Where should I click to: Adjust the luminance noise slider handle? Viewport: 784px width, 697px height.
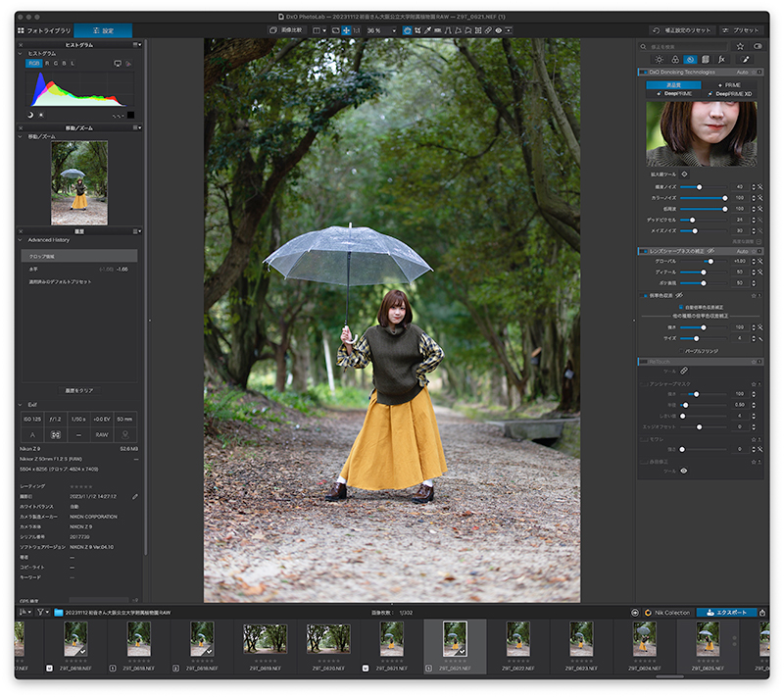(699, 187)
